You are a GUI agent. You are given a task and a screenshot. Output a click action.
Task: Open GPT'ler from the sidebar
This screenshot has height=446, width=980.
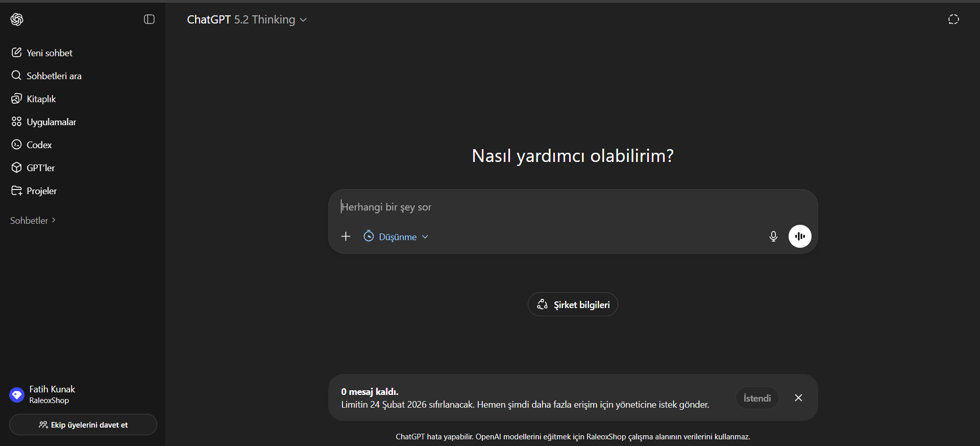click(x=83, y=168)
